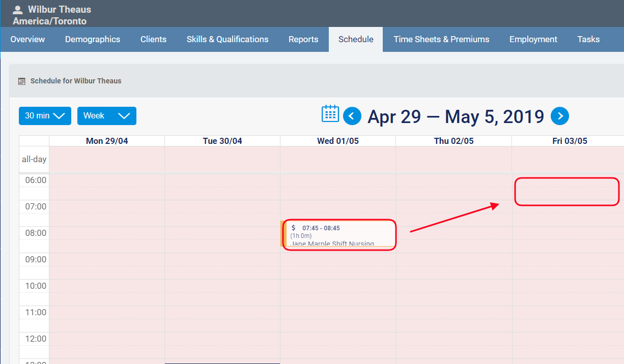Click the Mon 29/04 day header
The image size is (624, 364).
[107, 141]
